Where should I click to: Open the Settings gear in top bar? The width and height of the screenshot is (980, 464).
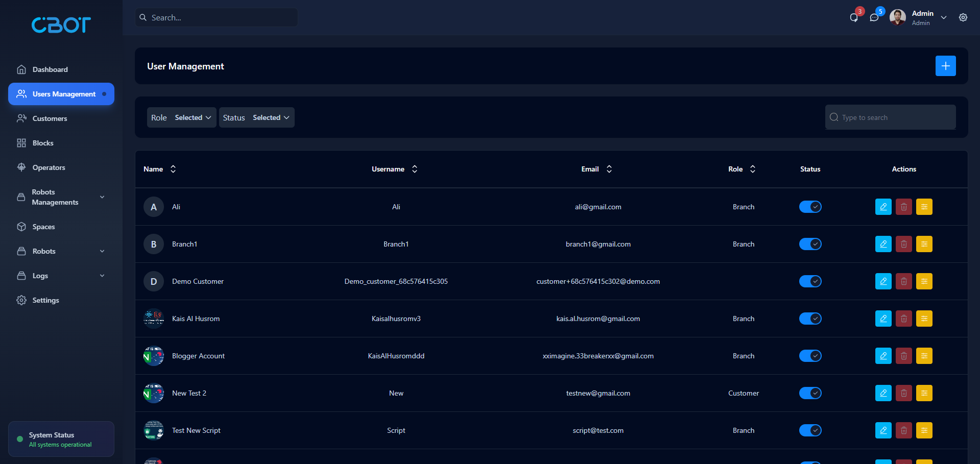point(963,17)
